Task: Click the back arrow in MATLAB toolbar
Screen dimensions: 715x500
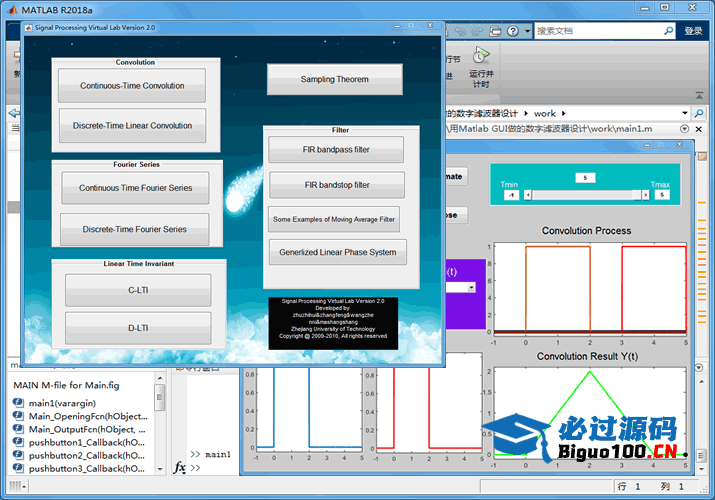Action: [14, 113]
